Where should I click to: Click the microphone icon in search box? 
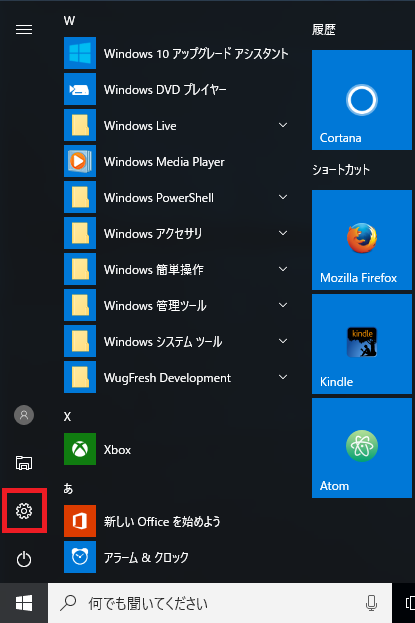click(371, 603)
